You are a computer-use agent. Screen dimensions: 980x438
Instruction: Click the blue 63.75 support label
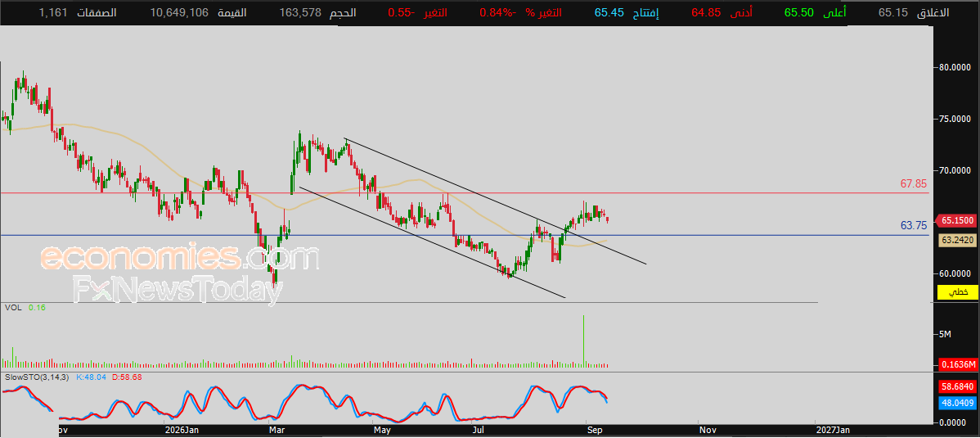click(x=914, y=226)
